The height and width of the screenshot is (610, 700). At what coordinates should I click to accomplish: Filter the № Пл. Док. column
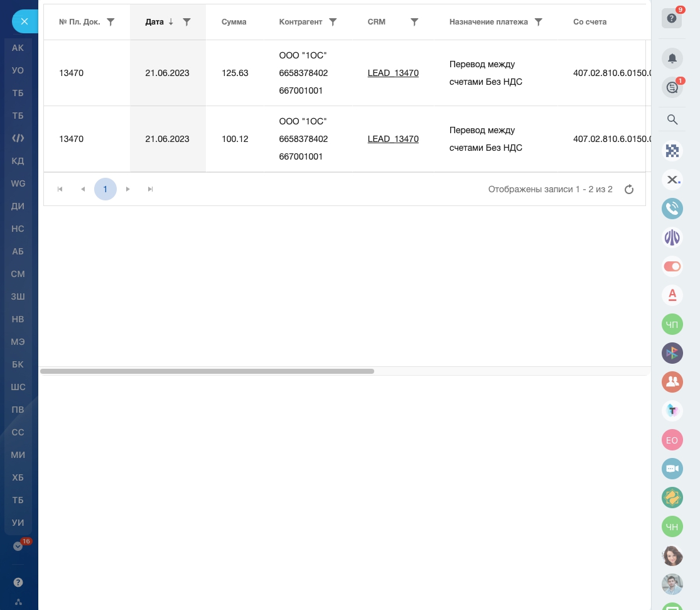(110, 22)
